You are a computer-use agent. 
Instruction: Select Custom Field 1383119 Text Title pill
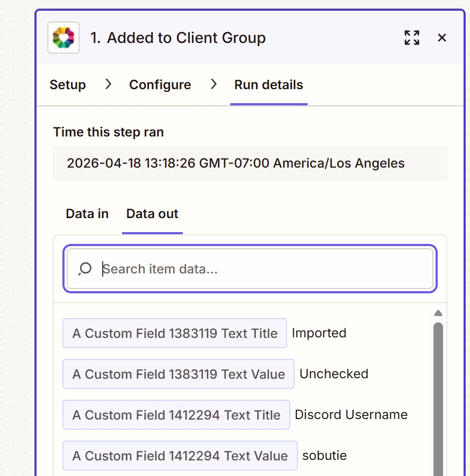coord(175,333)
